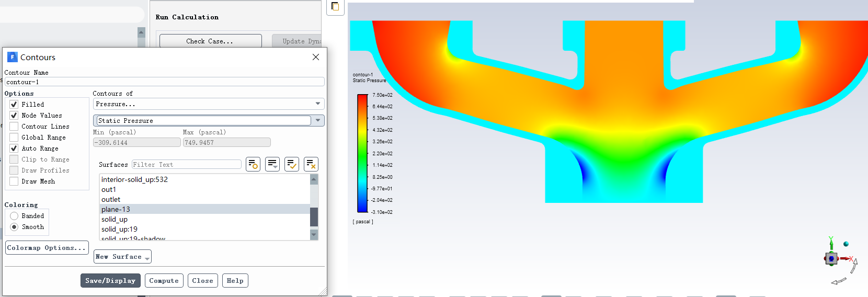Open the Pressure... category dropdown
This screenshot has height=297, width=868.
pos(209,104)
